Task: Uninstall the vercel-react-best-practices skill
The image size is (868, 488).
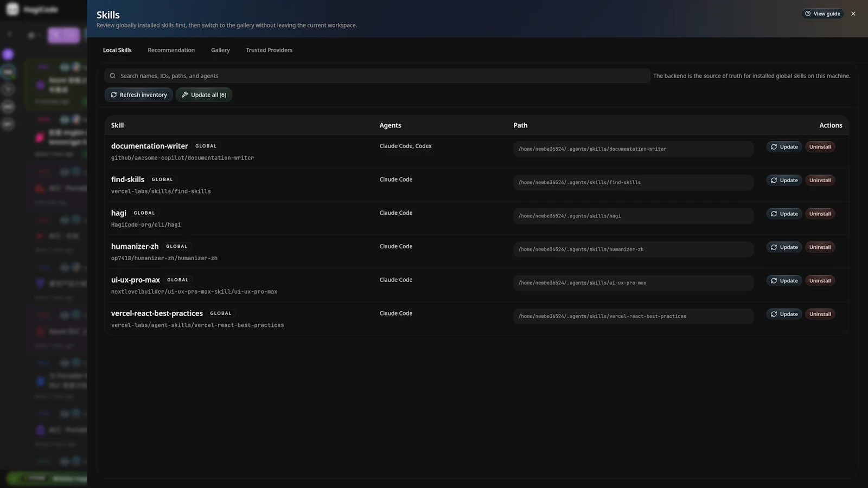Action: coord(820,314)
